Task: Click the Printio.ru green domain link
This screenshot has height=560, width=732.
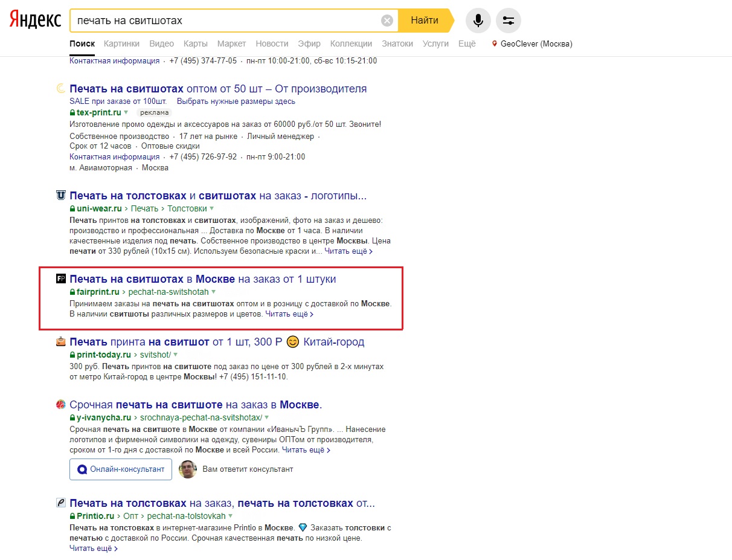Action: [x=95, y=516]
